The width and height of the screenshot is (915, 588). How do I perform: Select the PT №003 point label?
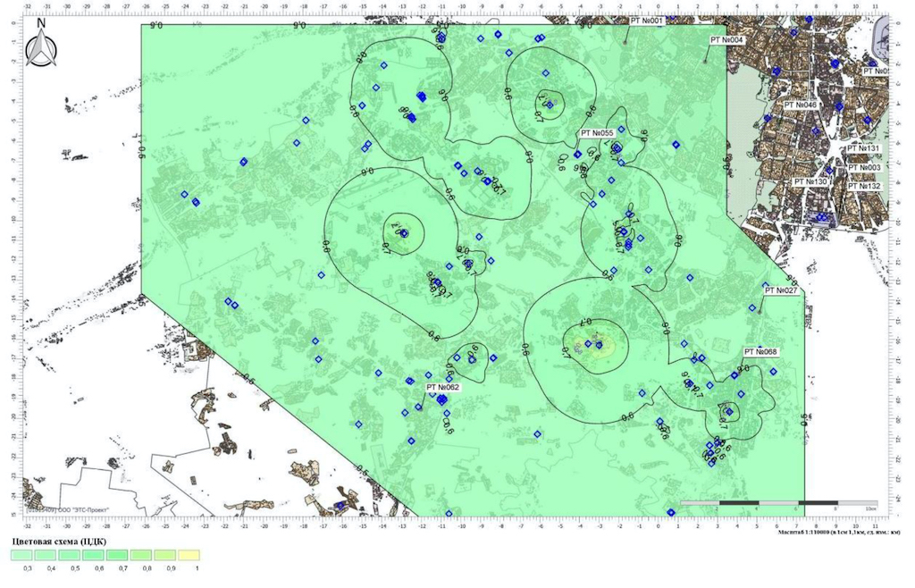point(864,167)
